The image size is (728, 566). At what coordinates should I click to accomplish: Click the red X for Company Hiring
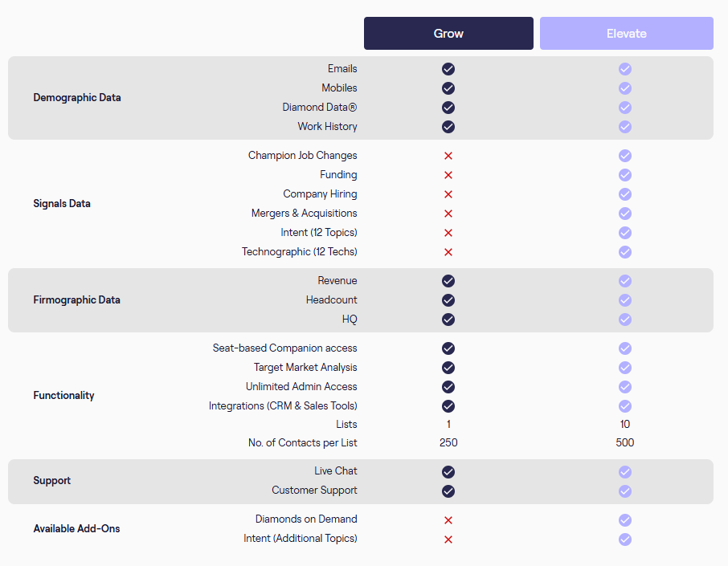click(448, 194)
